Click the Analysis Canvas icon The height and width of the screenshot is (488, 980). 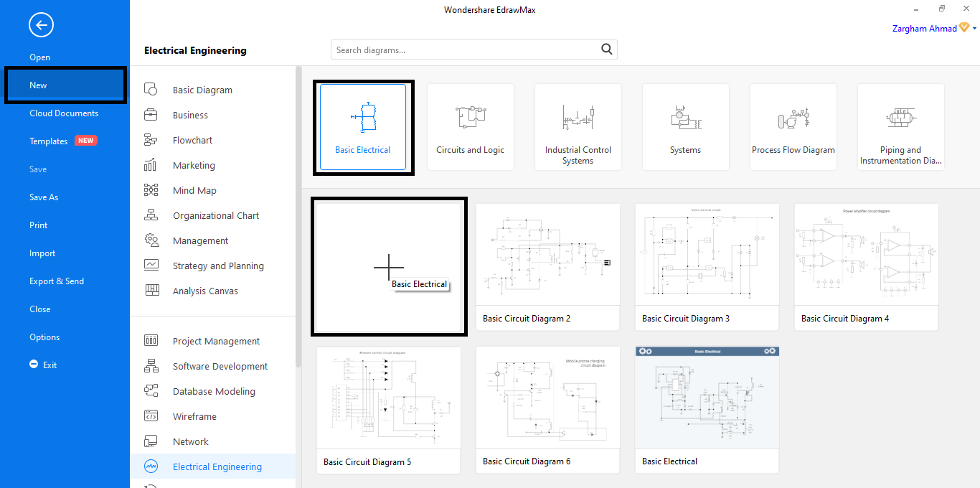pyautogui.click(x=151, y=291)
